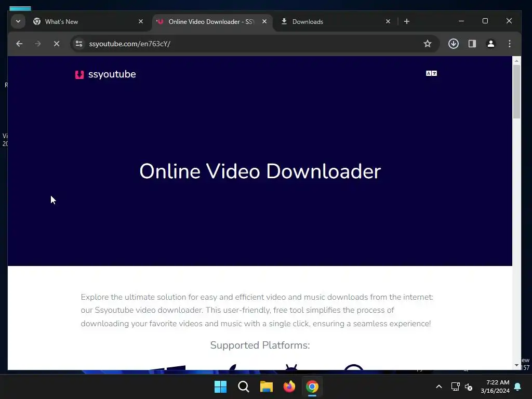Image resolution: width=532 pixels, height=399 pixels.
Task: Open Chrome downloads bubble icon
Action: pyautogui.click(x=454, y=44)
